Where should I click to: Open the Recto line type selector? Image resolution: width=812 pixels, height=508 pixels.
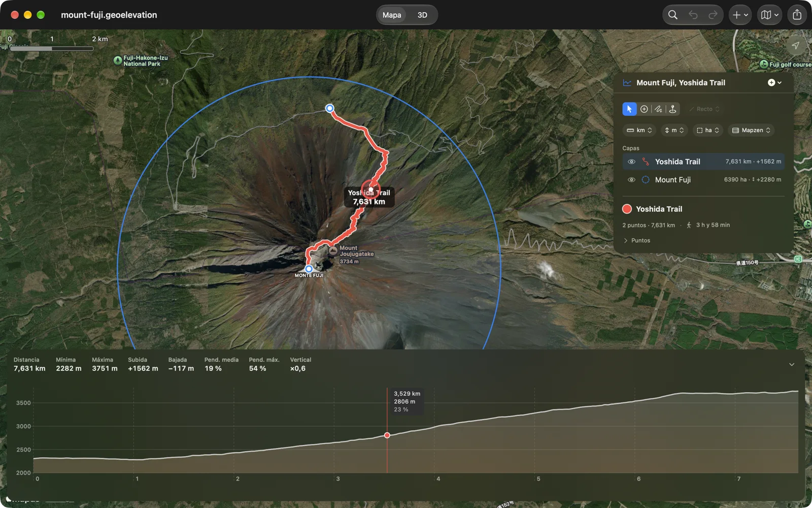[x=704, y=109]
